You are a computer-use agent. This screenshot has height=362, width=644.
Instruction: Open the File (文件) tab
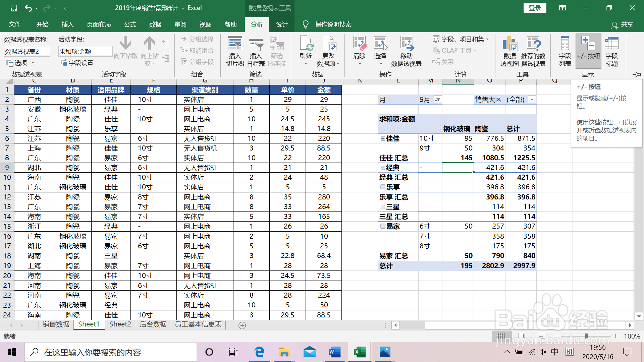(x=15, y=24)
